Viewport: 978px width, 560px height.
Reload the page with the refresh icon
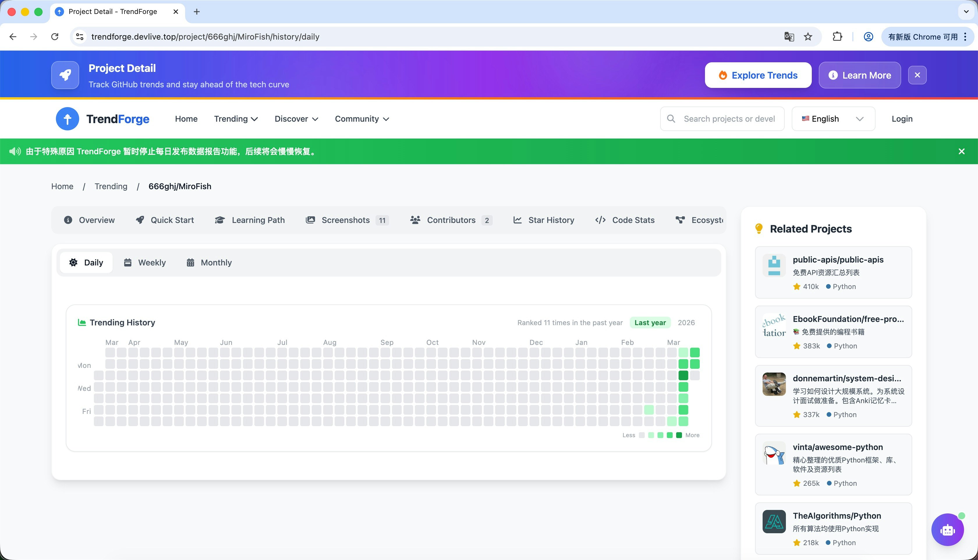[x=55, y=37]
